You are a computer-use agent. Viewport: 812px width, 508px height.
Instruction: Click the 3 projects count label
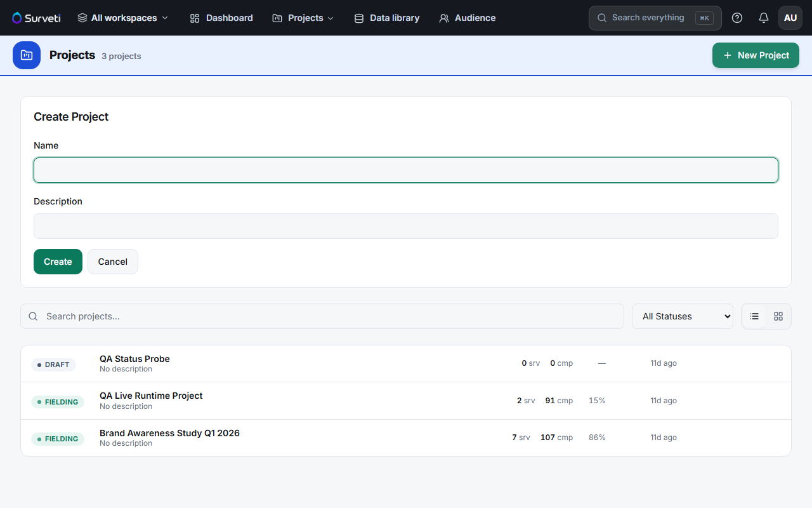pos(121,56)
